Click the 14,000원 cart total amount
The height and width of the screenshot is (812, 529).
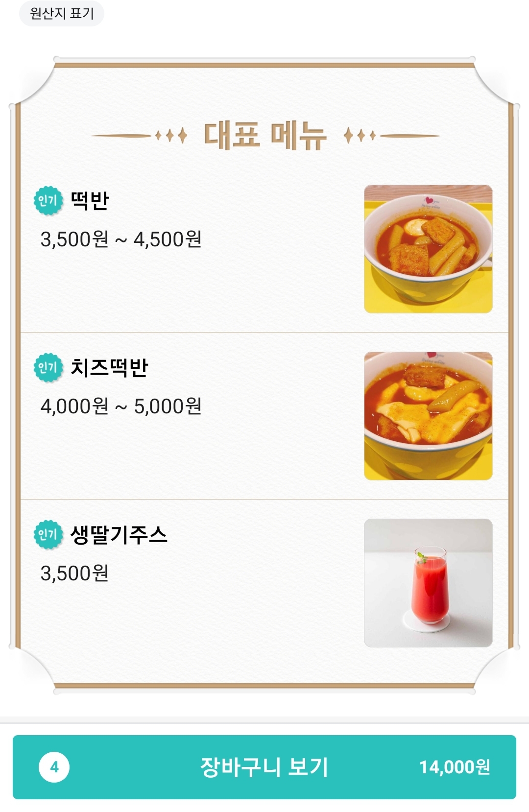tap(455, 767)
